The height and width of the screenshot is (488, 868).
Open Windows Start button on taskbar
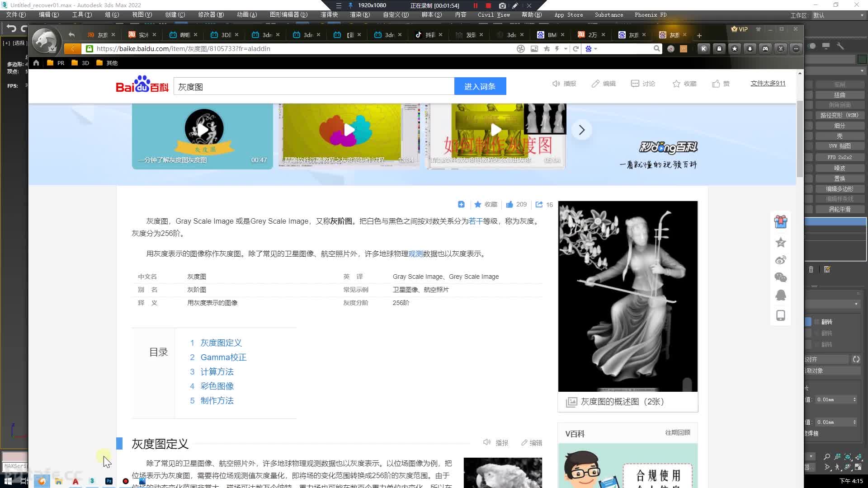tap(7, 481)
